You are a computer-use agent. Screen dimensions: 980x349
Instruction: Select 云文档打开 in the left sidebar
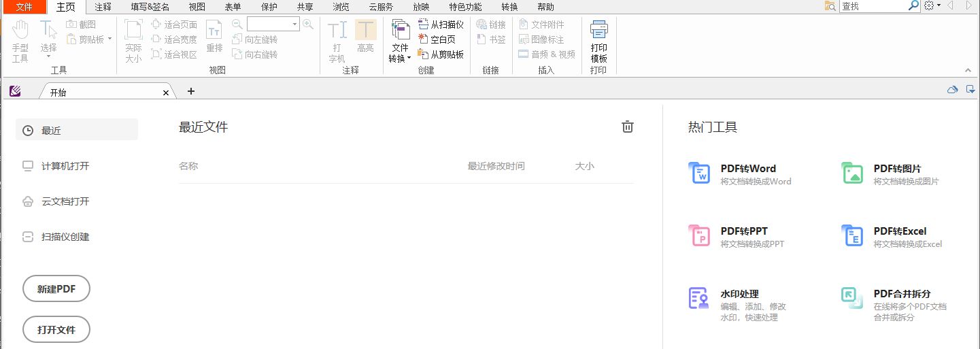[65, 201]
